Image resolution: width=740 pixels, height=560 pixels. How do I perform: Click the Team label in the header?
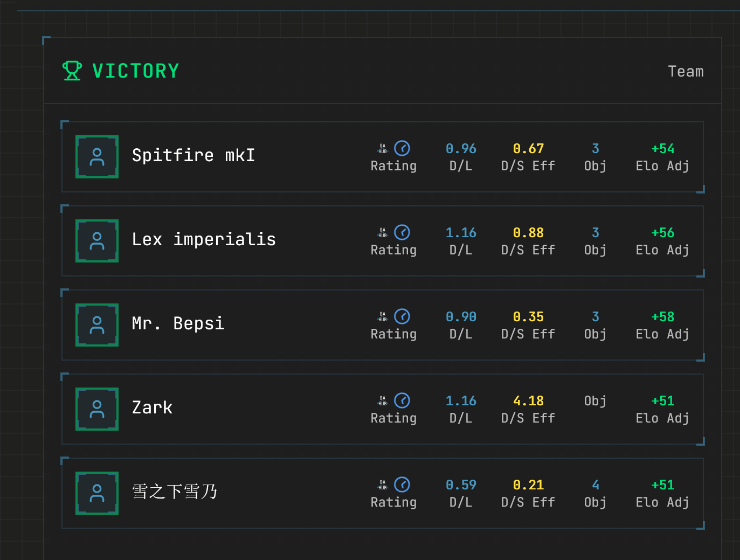(686, 72)
